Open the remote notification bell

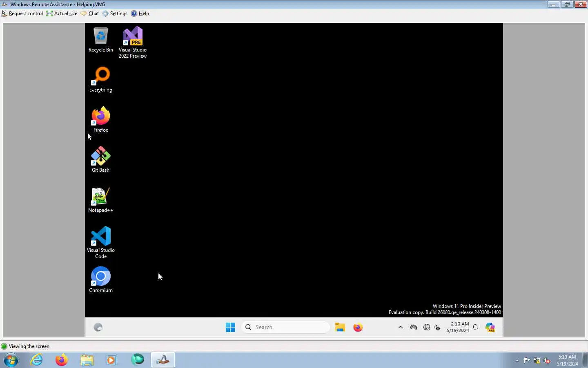click(x=475, y=327)
